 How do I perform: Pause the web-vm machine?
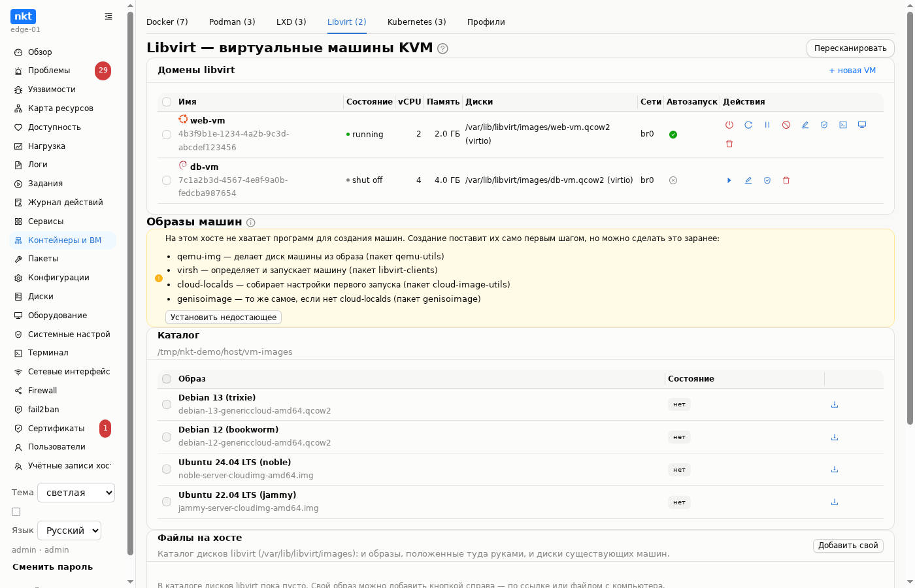(767, 125)
